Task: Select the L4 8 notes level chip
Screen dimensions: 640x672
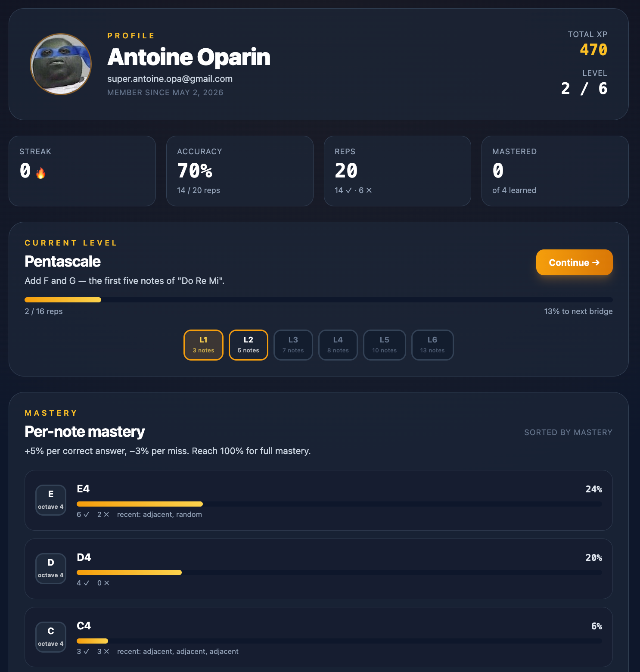Action: click(338, 345)
